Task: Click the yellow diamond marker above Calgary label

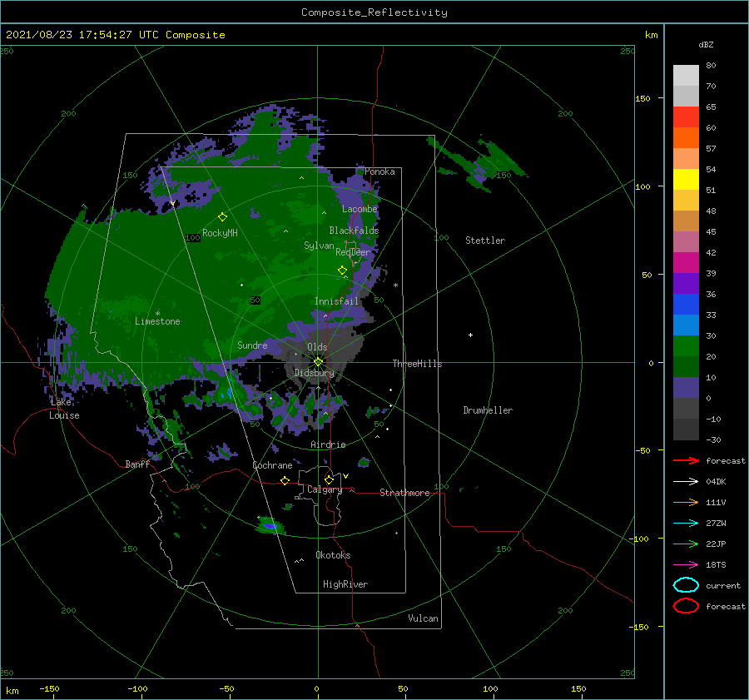Action: pos(329,479)
